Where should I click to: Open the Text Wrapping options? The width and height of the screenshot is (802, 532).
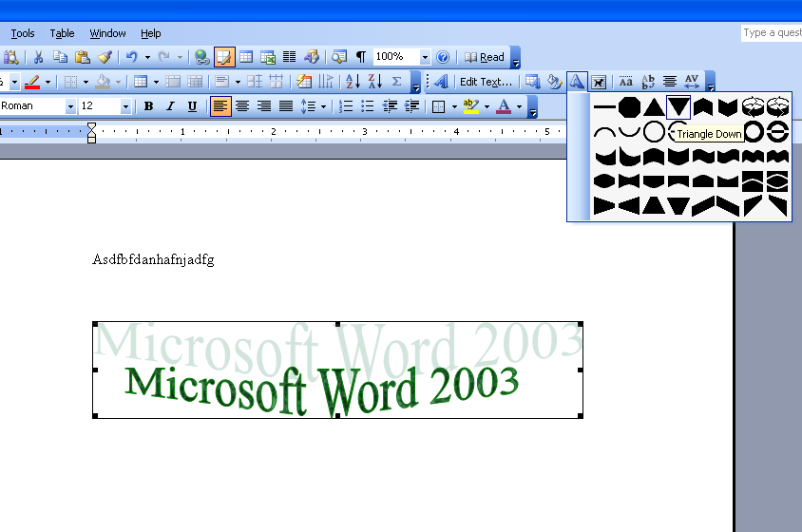click(x=599, y=82)
